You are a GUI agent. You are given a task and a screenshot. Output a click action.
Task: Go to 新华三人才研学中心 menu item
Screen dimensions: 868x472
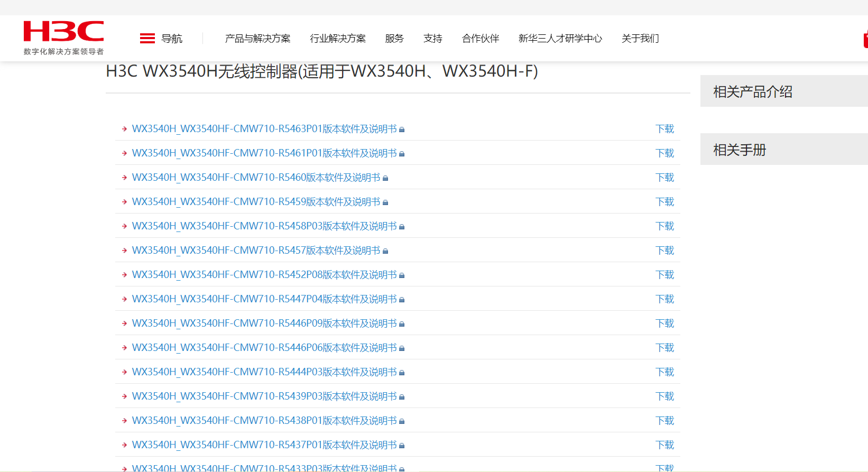coord(560,39)
